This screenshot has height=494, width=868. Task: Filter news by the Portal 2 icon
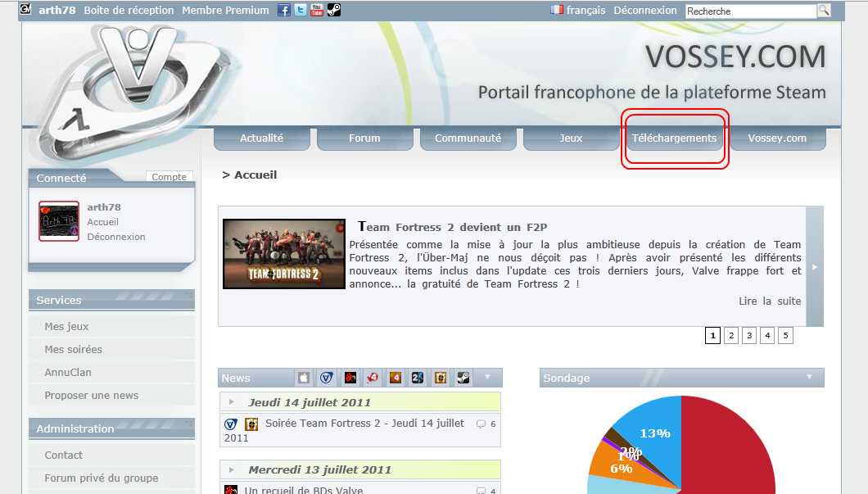point(418,378)
